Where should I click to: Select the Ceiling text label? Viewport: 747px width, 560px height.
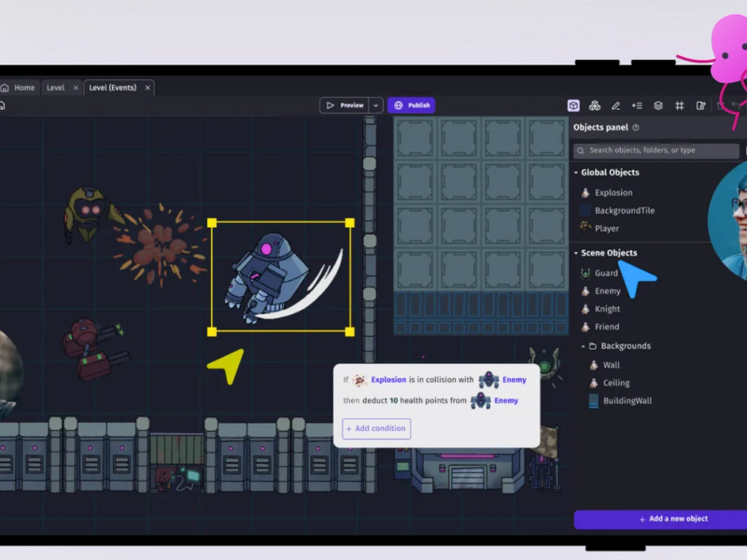(616, 383)
